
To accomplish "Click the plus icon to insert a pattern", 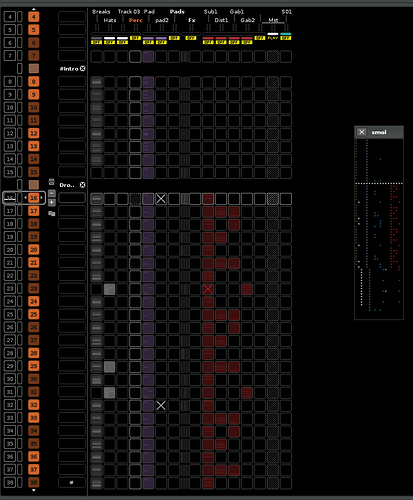I will (x=51, y=203).
